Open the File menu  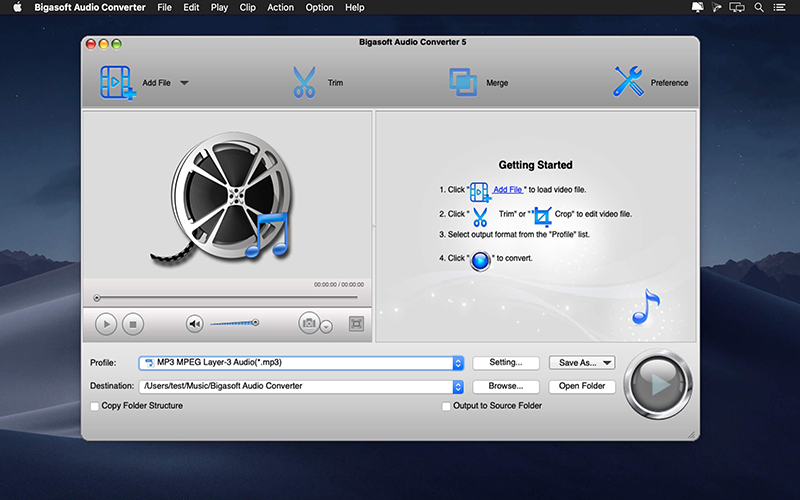point(164,7)
